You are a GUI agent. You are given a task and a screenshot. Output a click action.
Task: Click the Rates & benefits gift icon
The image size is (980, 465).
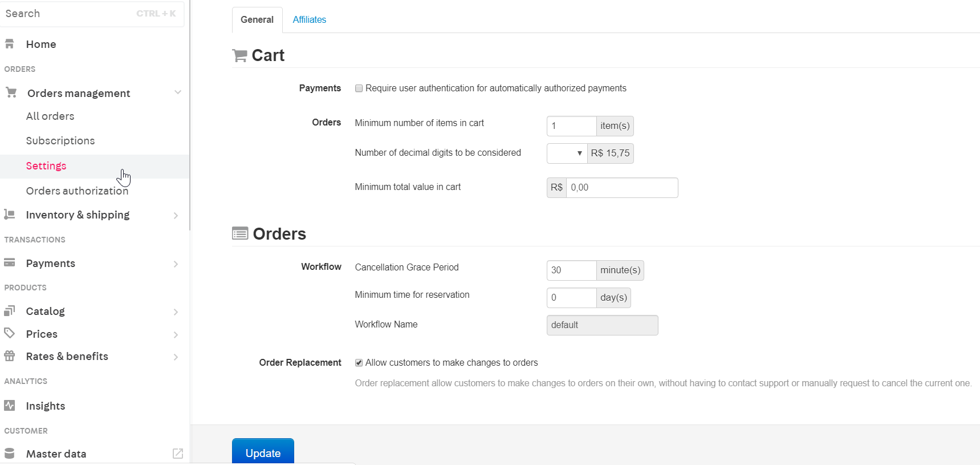(10, 356)
